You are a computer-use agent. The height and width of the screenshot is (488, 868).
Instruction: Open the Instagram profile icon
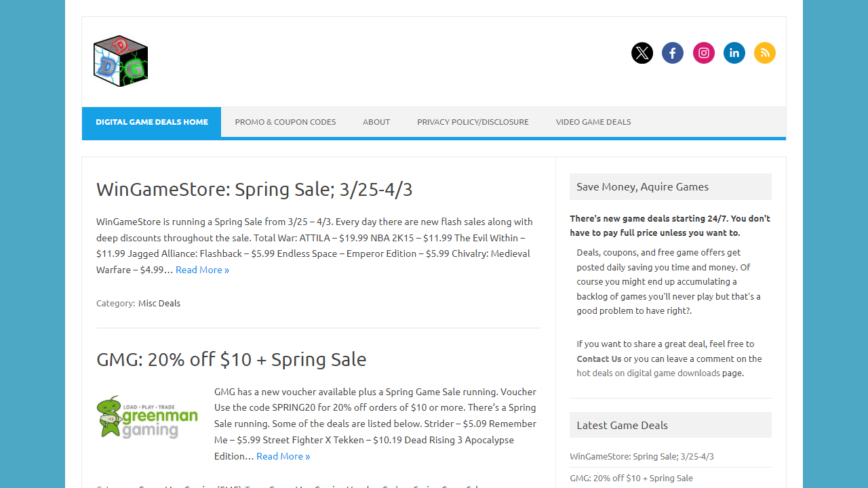(703, 52)
